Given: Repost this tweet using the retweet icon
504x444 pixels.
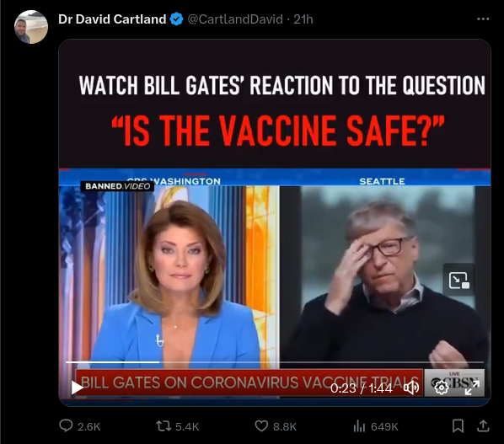Looking at the screenshot, I should click(164, 426).
